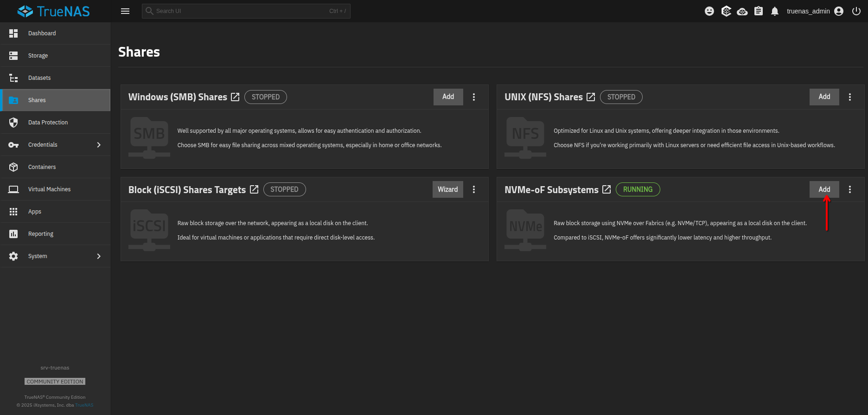Open the TrueNAS Connect cloud icon

[742, 11]
